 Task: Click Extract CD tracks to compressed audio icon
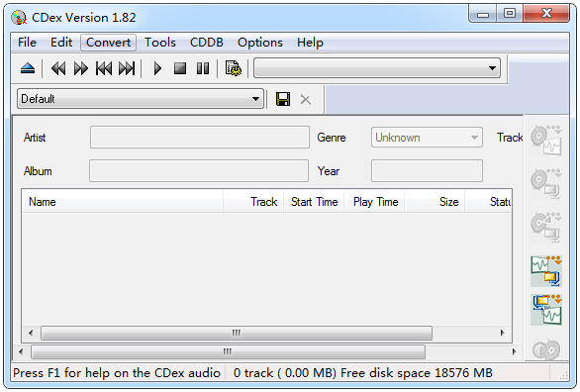(546, 184)
